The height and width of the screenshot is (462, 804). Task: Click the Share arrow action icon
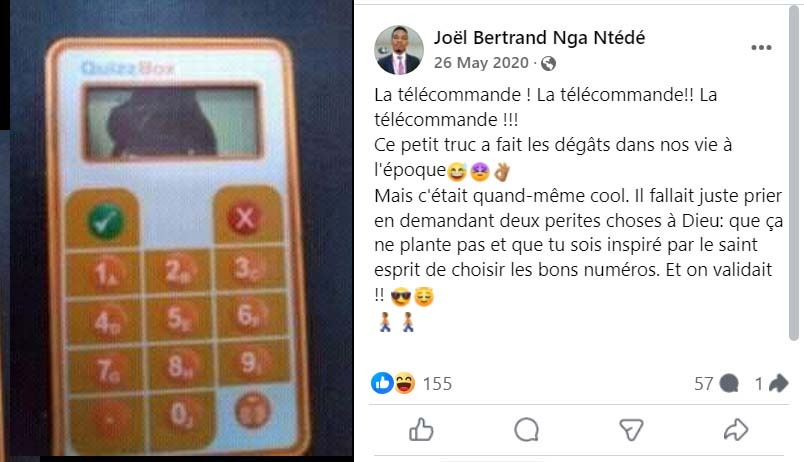point(736,430)
